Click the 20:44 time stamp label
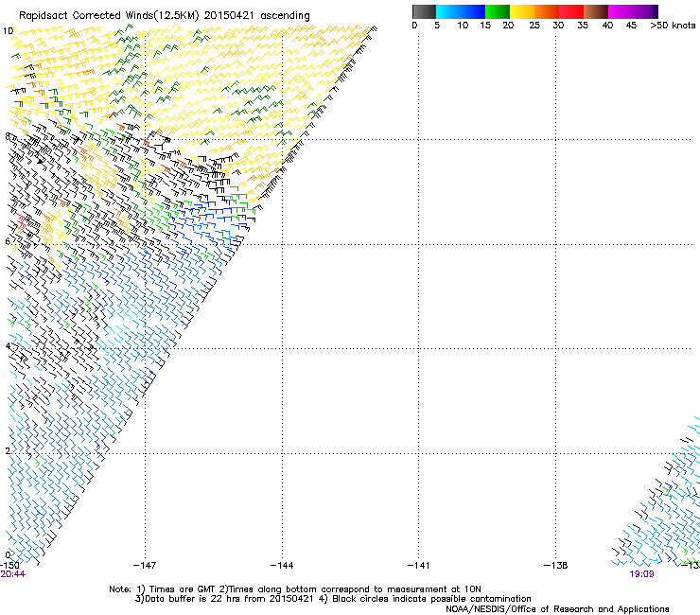This screenshot has width=700, height=615. point(13,574)
